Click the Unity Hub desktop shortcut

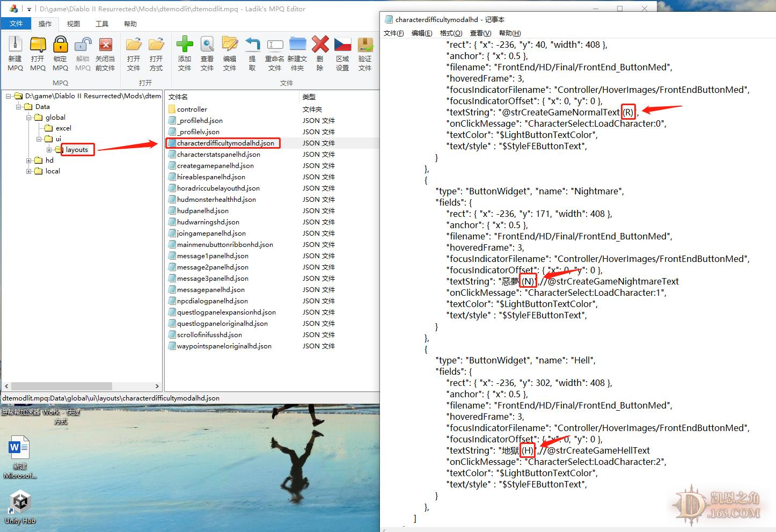click(x=20, y=502)
